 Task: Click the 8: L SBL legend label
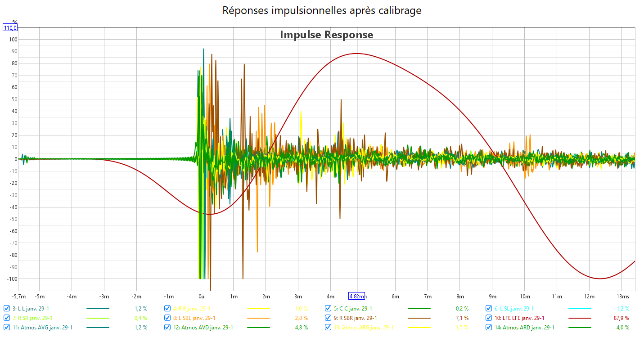coord(192,318)
